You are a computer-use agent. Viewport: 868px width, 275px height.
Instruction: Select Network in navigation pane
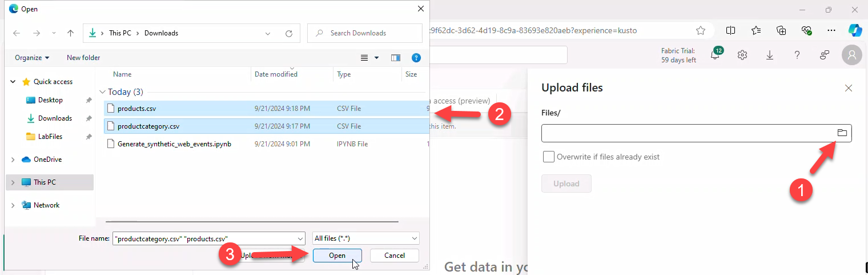click(46, 205)
